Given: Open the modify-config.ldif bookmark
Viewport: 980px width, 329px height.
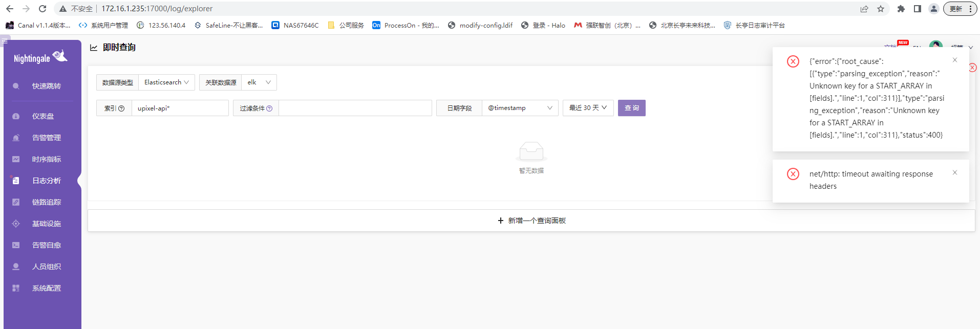Looking at the screenshot, I should tap(480, 25).
